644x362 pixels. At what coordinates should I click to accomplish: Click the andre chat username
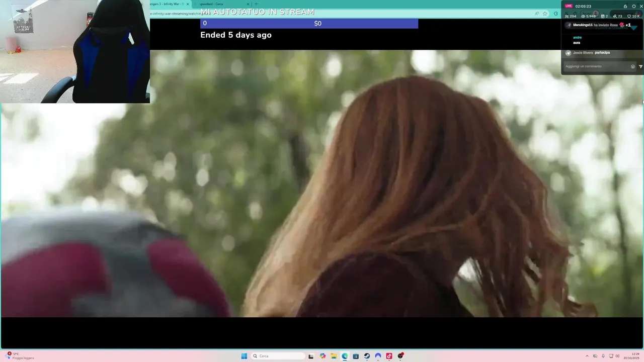point(577,37)
